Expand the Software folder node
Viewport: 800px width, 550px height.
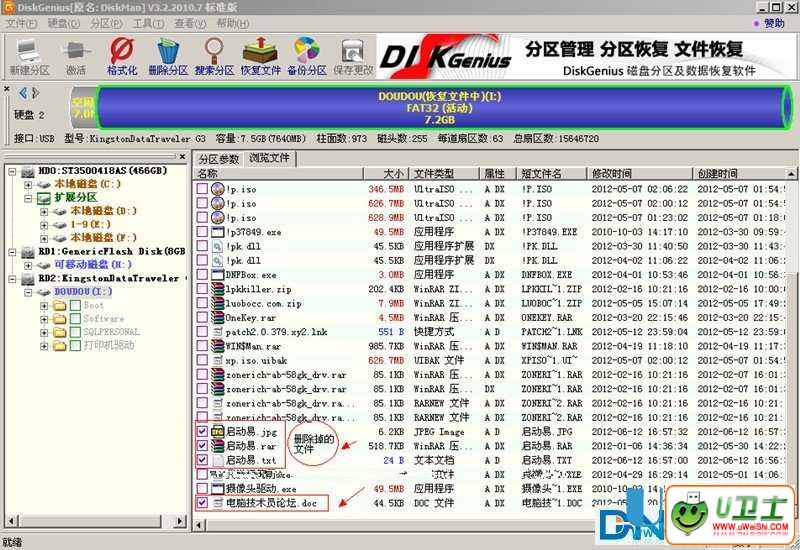pos(44,319)
